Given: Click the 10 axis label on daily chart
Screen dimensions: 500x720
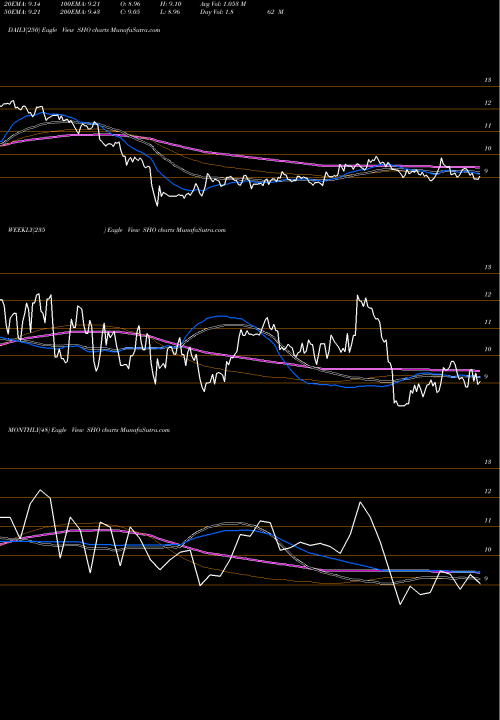Looking at the screenshot, I should pyautogui.click(x=488, y=148).
